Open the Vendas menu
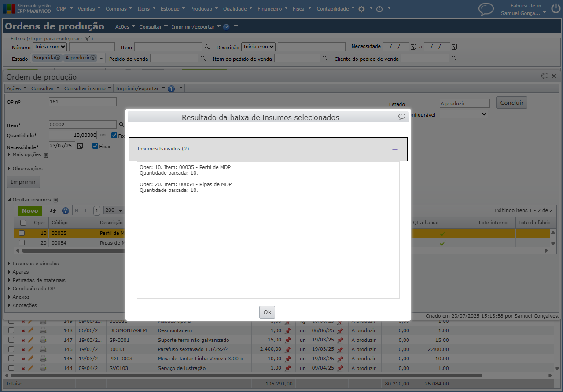The height and width of the screenshot is (392, 563). (x=89, y=9)
